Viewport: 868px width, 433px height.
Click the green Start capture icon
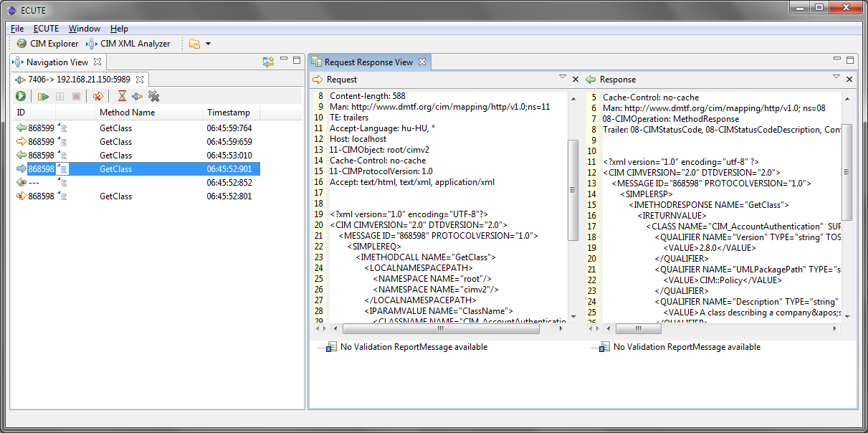[x=21, y=96]
